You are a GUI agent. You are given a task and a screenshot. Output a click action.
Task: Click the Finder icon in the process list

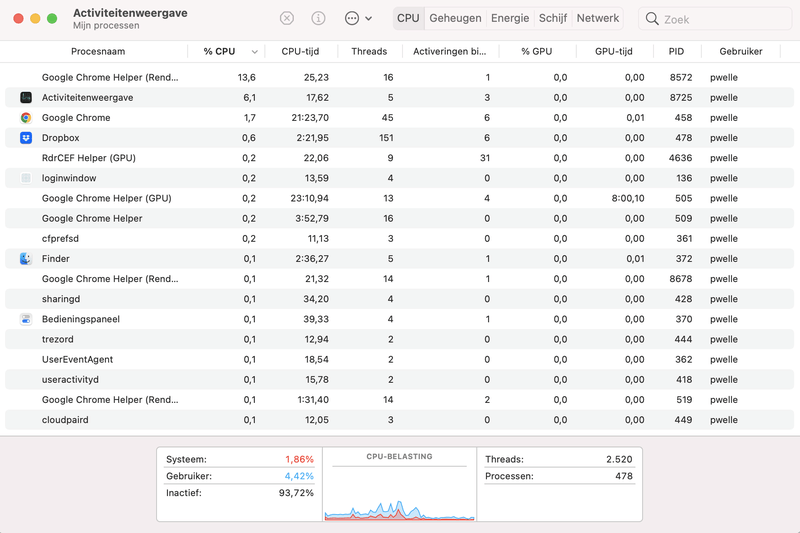coord(26,259)
